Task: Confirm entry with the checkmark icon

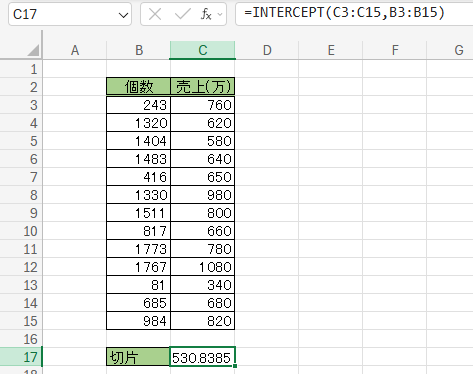Action: 182,14
